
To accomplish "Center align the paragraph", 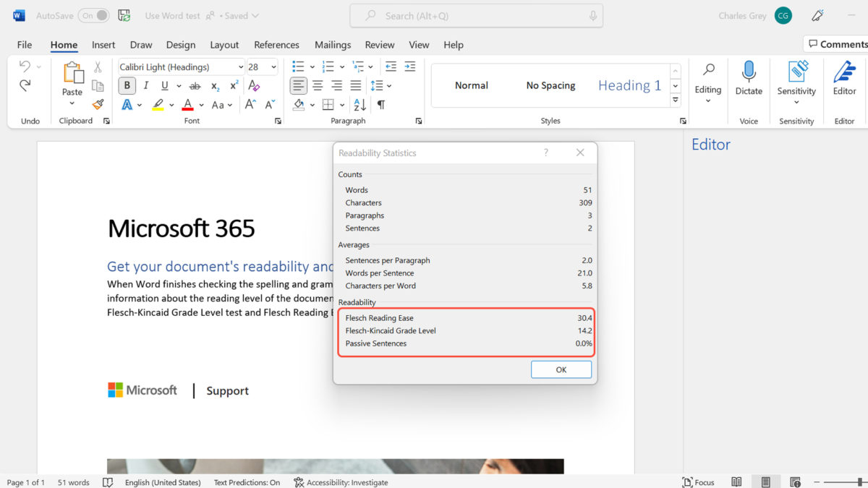I will click(x=318, y=85).
